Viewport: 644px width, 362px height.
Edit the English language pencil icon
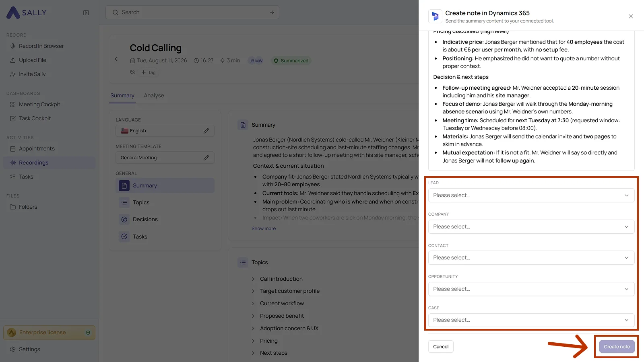tap(206, 131)
